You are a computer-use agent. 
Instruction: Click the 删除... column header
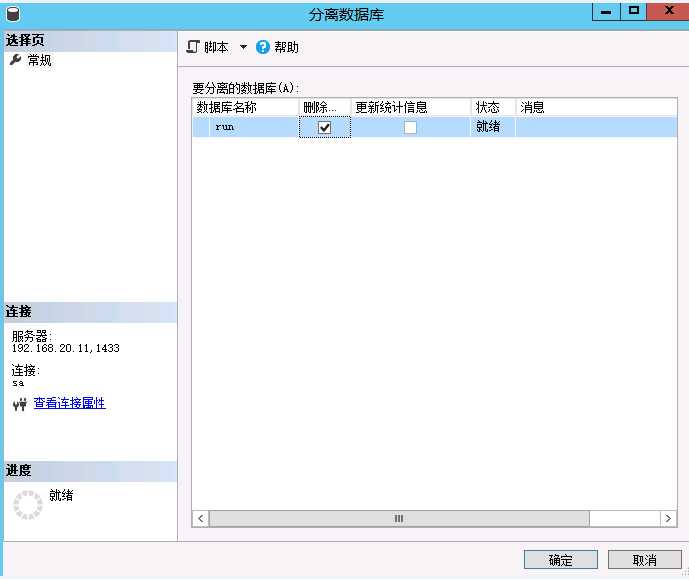click(x=325, y=107)
